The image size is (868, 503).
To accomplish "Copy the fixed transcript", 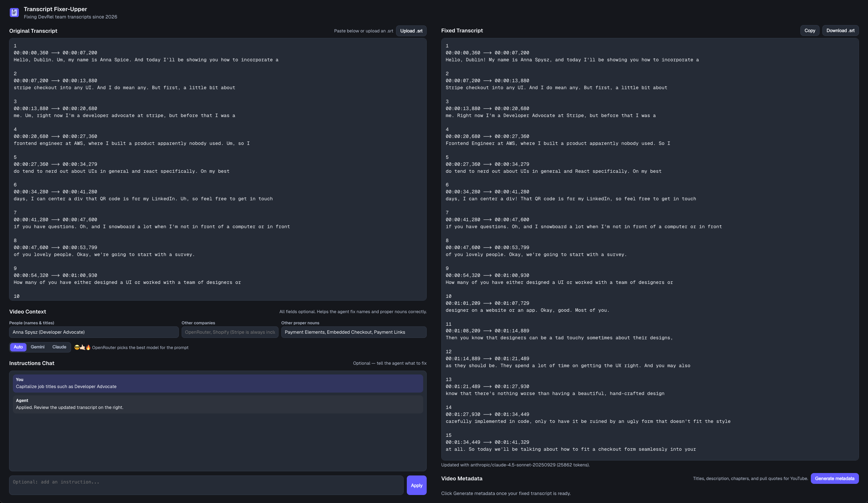I will [x=809, y=31].
